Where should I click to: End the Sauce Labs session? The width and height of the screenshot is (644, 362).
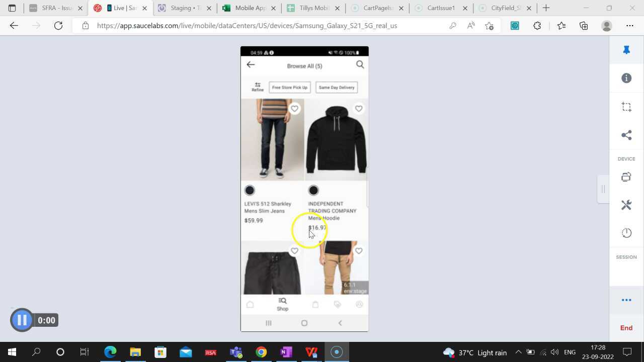[x=626, y=328]
